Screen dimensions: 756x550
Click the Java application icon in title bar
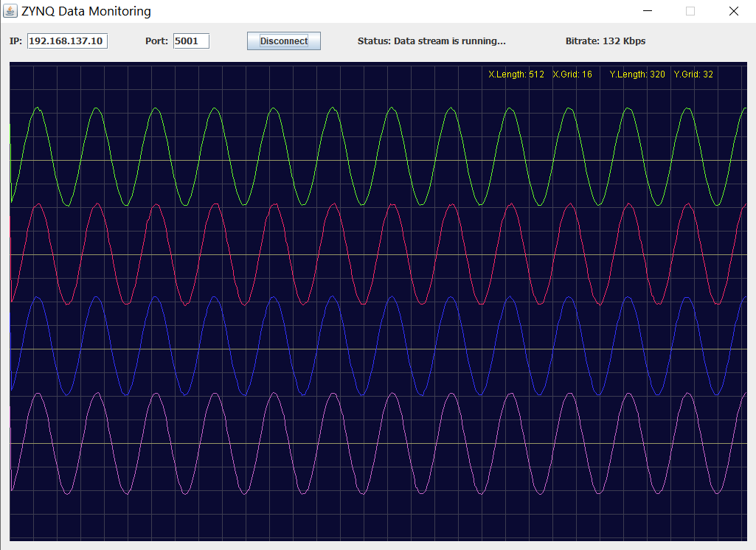point(10,10)
